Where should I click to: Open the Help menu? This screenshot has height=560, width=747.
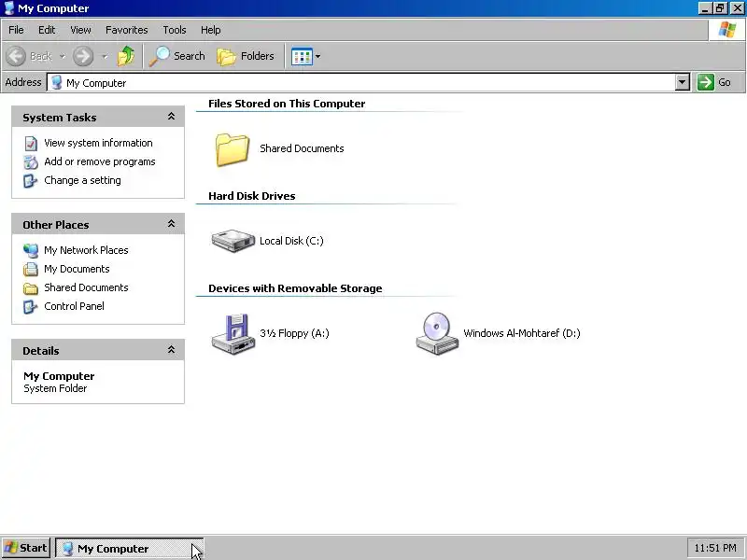pyautogui.click(x=211, y=30)
